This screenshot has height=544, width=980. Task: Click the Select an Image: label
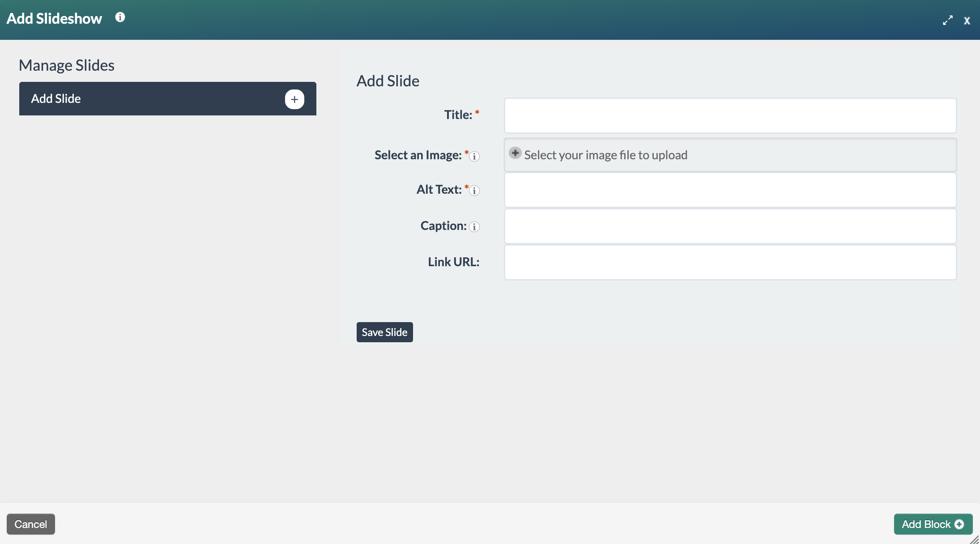click(x=418, y=155)
